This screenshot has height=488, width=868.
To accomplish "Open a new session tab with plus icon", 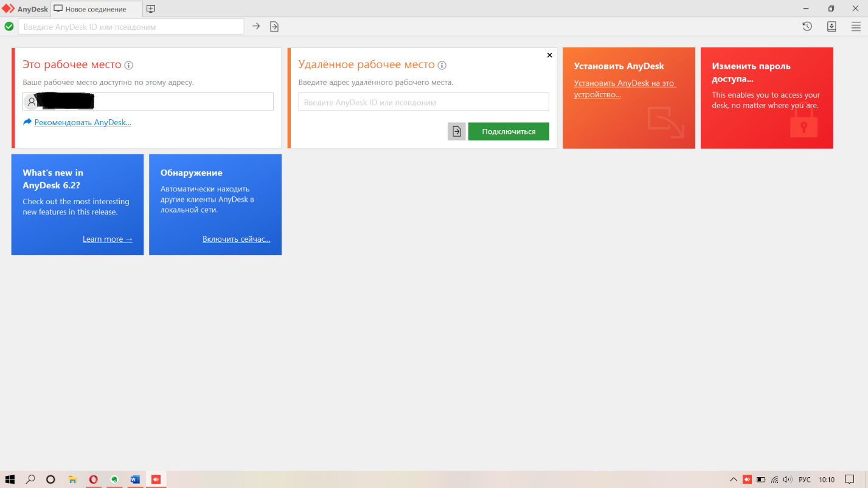I will click(x=151, y=9).
